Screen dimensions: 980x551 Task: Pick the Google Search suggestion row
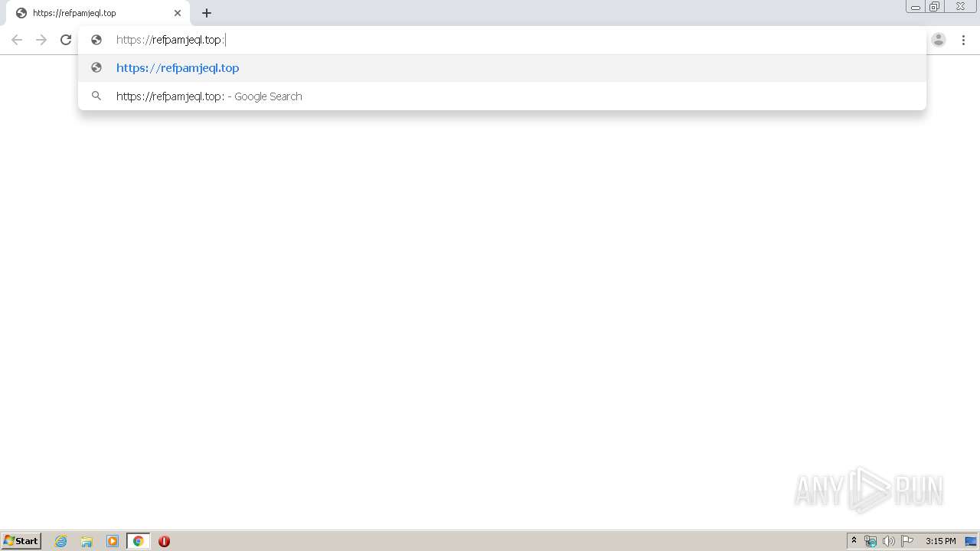pyautogui.click(x=502, y=96)
